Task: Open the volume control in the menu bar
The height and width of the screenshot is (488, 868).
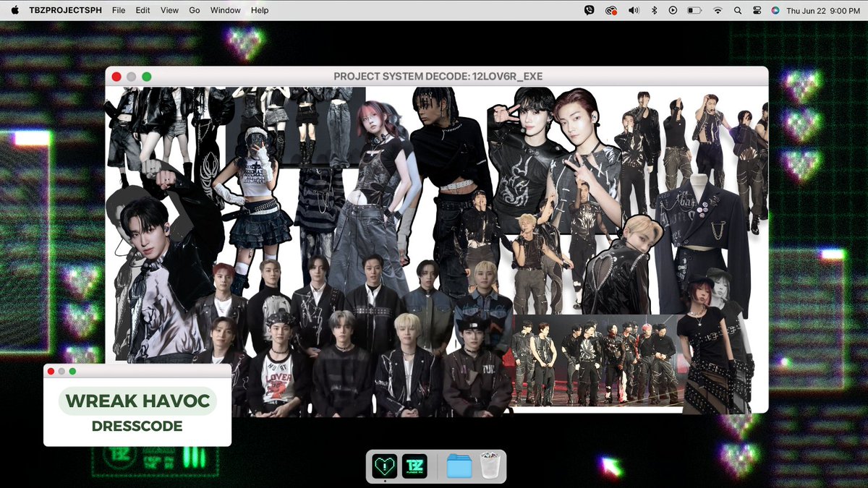Action: [x=634, y=10]
